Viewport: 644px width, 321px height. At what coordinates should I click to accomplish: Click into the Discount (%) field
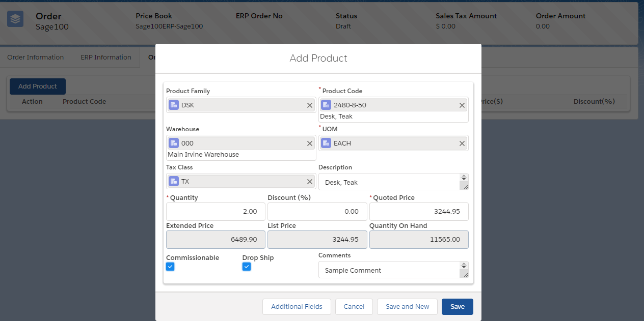point(317,212)
